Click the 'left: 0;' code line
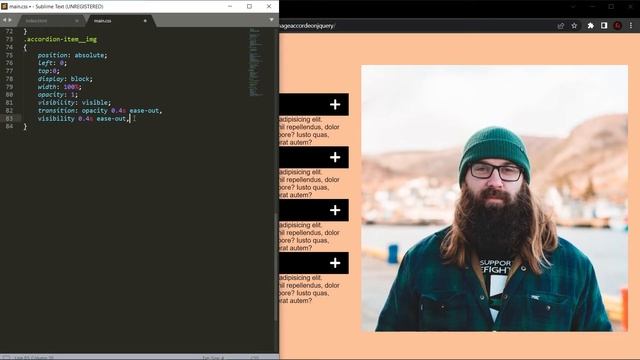The width and height of the screenshot is (640, 360). (52, 63)
